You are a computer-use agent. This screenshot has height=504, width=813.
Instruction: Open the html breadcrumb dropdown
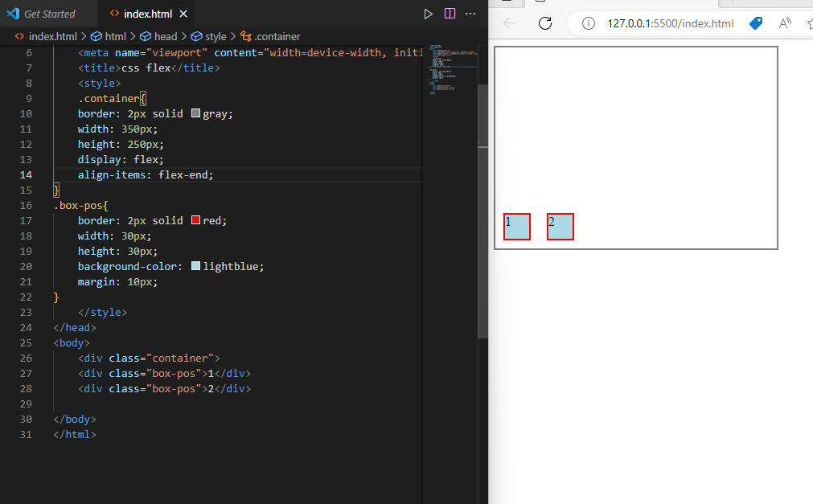point(109,36)
